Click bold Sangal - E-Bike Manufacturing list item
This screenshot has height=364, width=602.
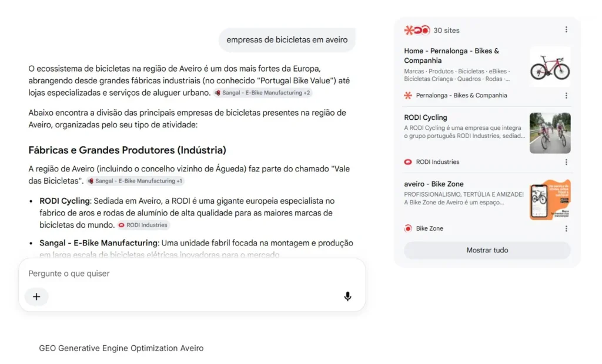click(x=98, y=243)
